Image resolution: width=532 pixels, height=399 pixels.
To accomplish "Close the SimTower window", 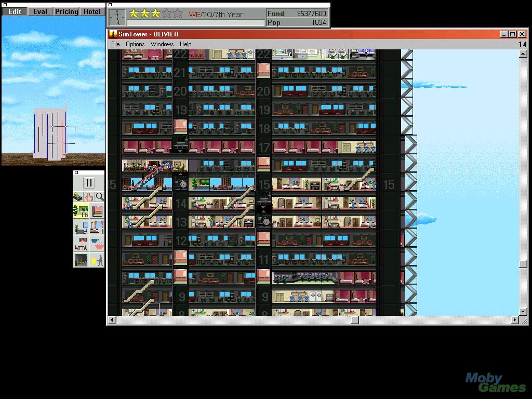I will coord(522,34).
